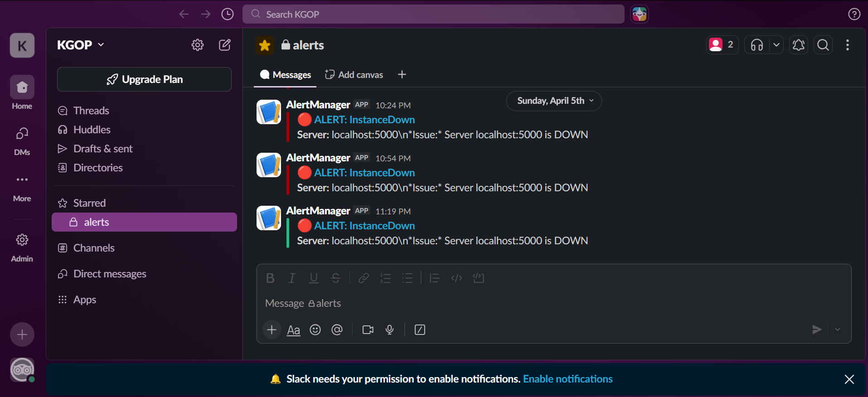Open the workspace preferences gear icon
868x397 pixels.
tap(198, 45)
